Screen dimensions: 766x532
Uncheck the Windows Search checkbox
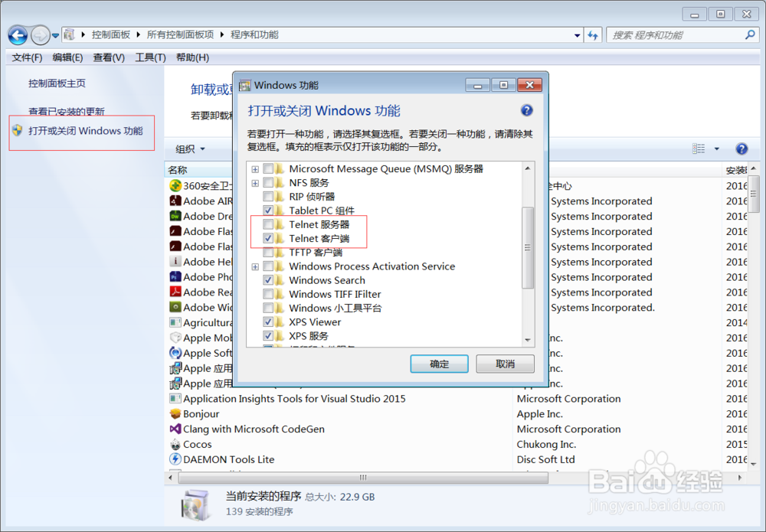coord(267,280)
